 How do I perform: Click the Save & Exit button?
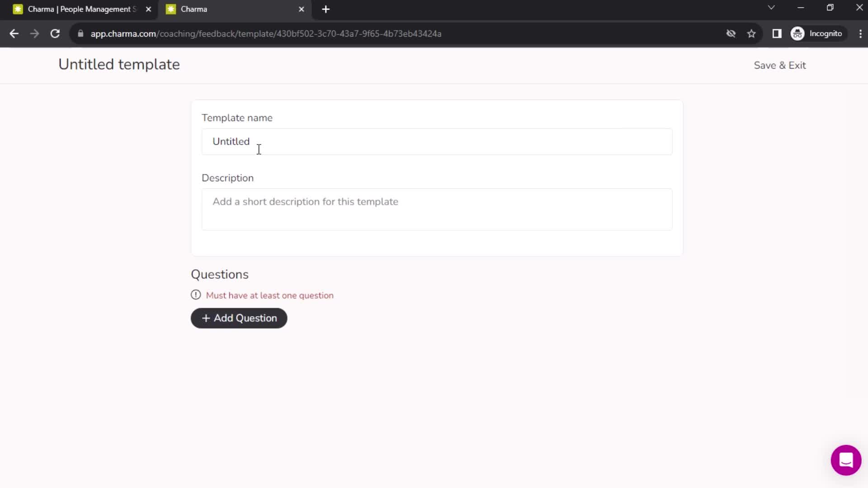point(780,65)
